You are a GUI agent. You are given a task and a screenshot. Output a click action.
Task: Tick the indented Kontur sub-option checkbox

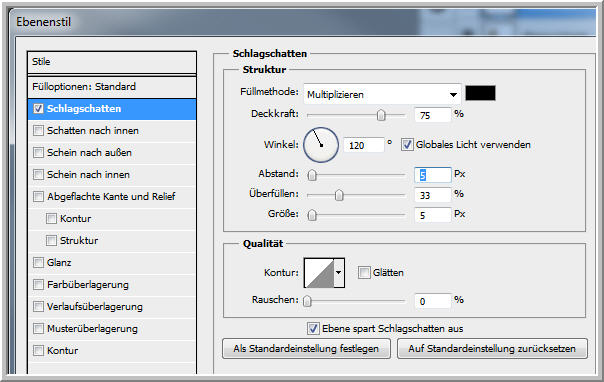coord(51,218)
